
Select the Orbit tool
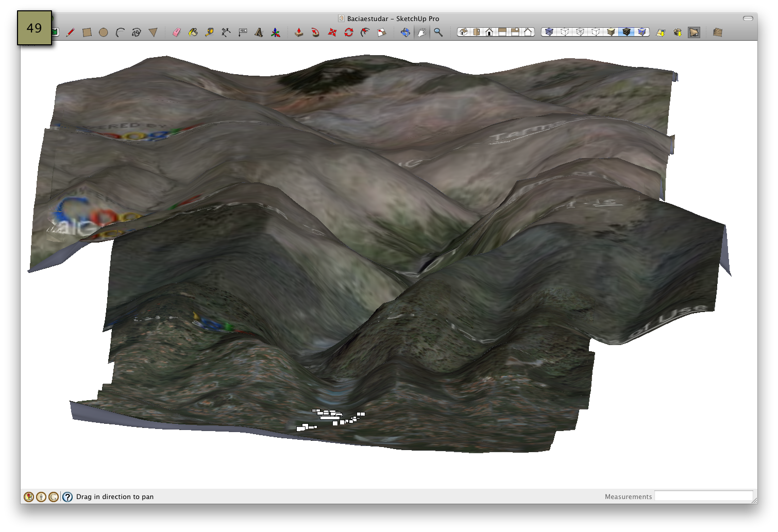(x=405, y=32)
